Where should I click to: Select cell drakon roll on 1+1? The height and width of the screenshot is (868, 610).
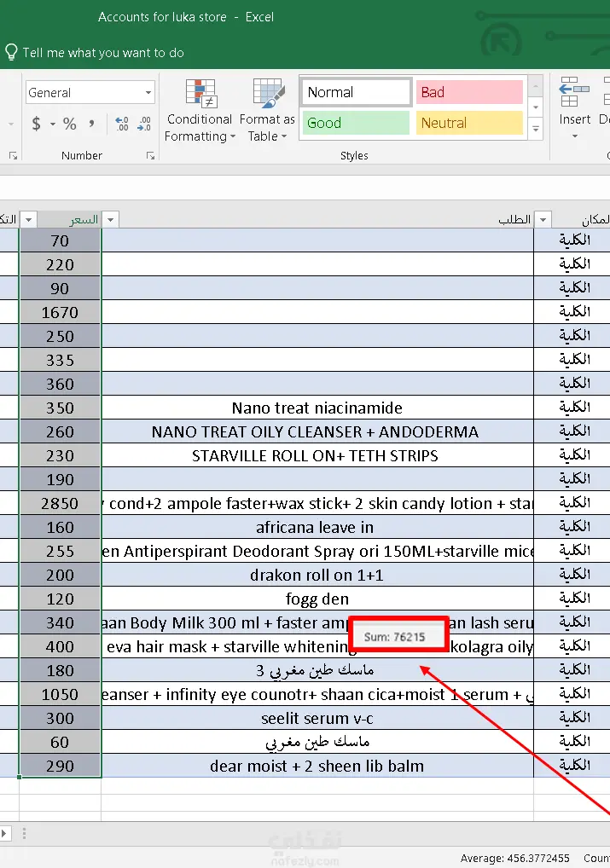(317, 576)
